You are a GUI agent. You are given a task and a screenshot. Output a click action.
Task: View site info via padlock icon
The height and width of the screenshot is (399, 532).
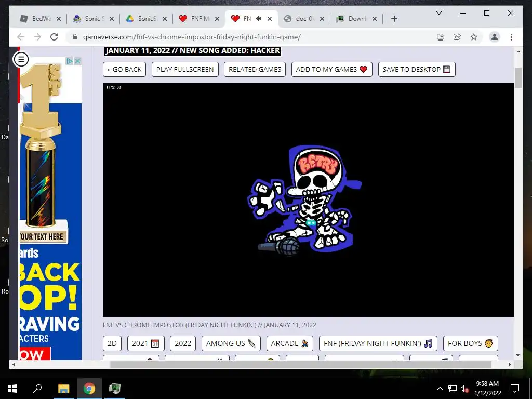(x=75, y=37)
